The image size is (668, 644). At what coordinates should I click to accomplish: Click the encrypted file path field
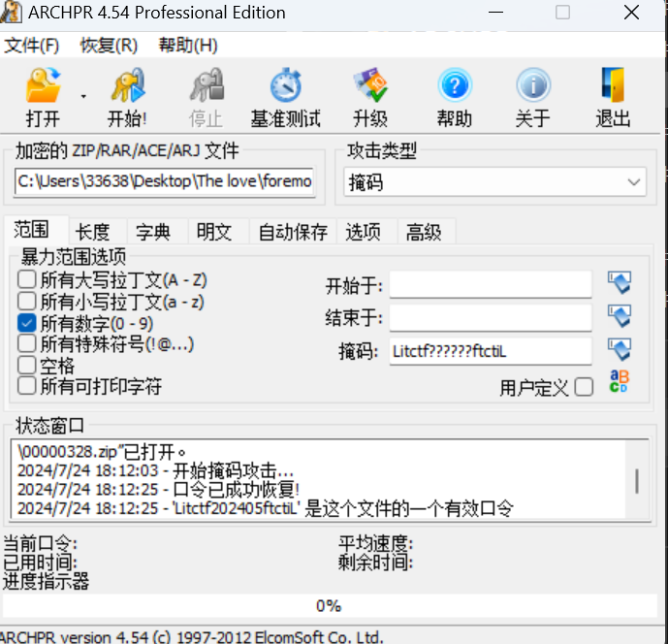pos(165,181)
